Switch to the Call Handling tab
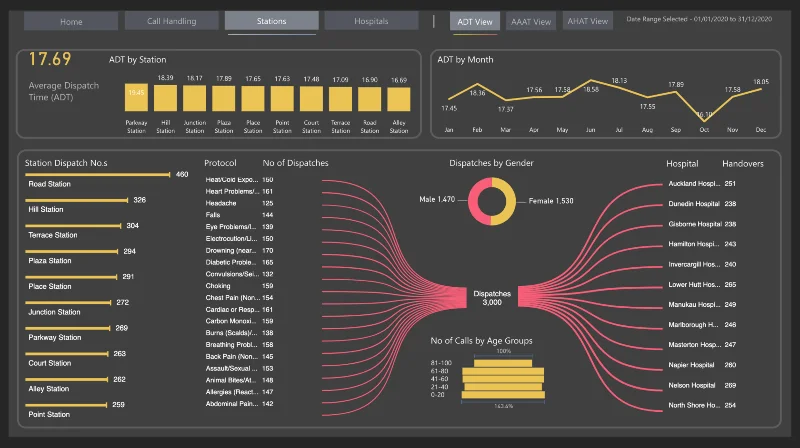 click(x=171, y=21)
